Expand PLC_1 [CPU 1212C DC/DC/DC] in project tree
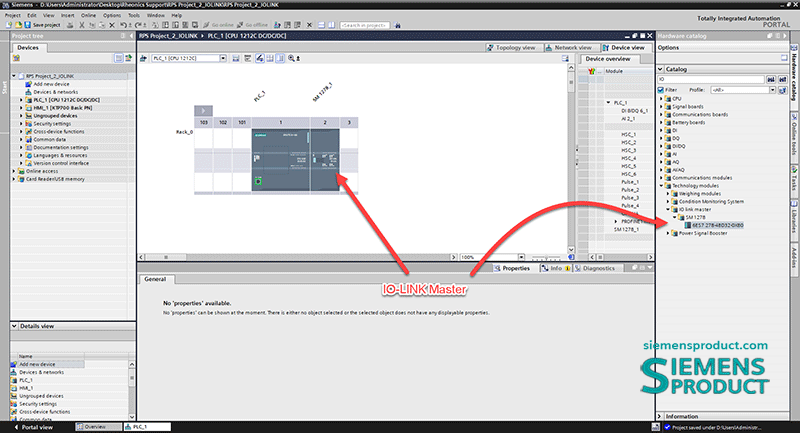Screen dimensions: 800x433 [21, 100]
